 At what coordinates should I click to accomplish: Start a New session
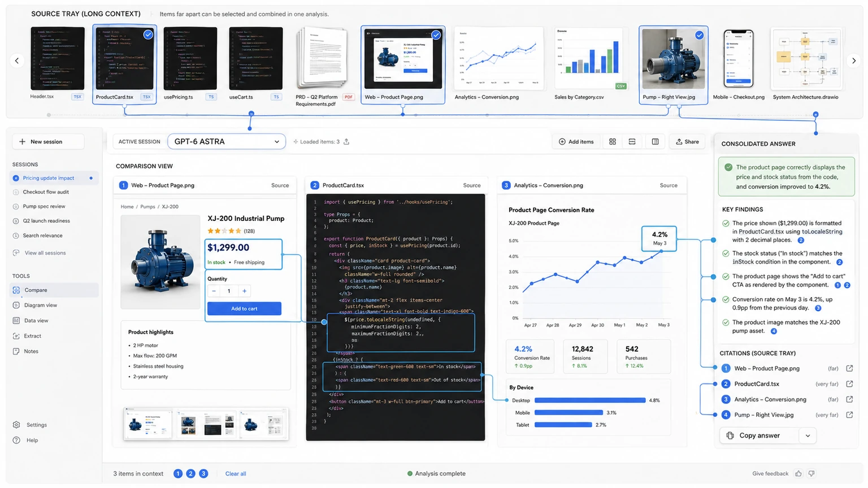tap(48, 142)
